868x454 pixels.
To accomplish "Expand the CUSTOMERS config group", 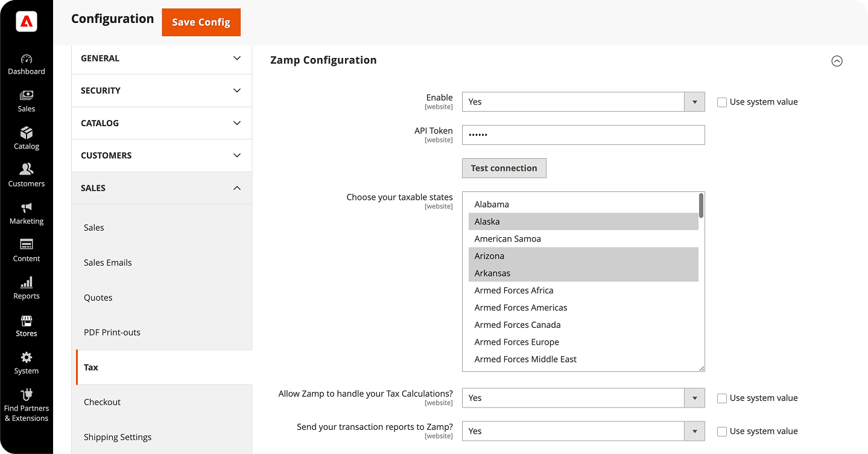I will (162, 156).
